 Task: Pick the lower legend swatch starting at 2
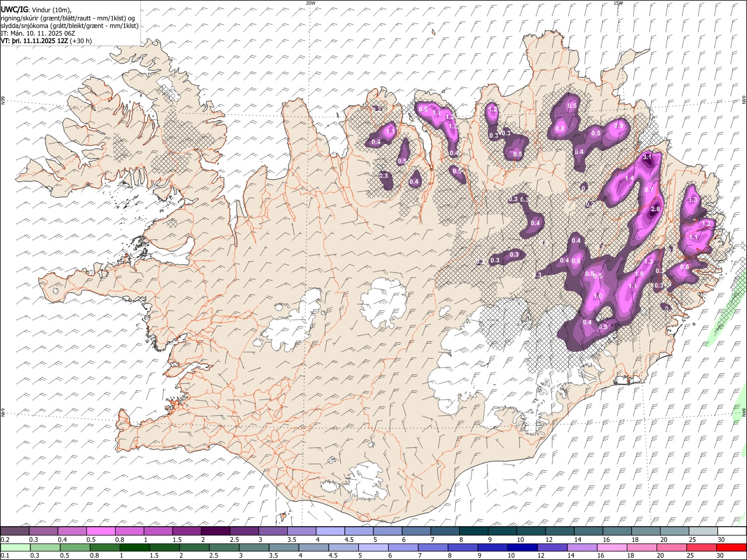(x=194, y=547)
